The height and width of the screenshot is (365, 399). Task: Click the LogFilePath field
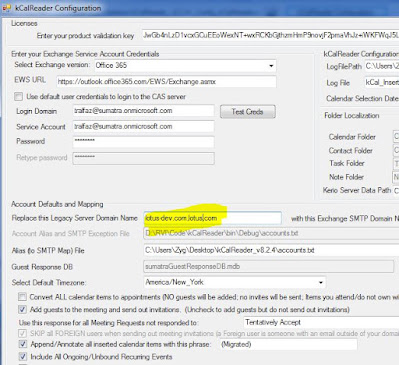pyautogui.click(x=381, y=66)
